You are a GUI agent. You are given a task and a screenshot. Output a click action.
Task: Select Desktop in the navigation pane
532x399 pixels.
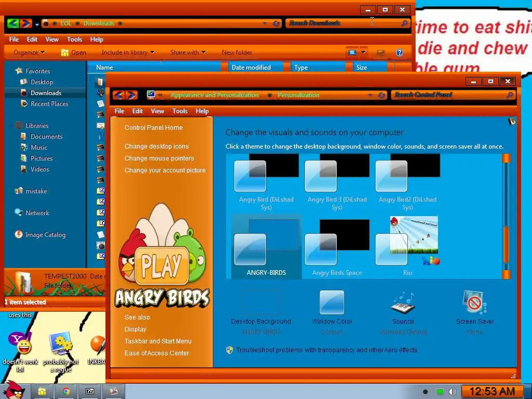point(42,82)
